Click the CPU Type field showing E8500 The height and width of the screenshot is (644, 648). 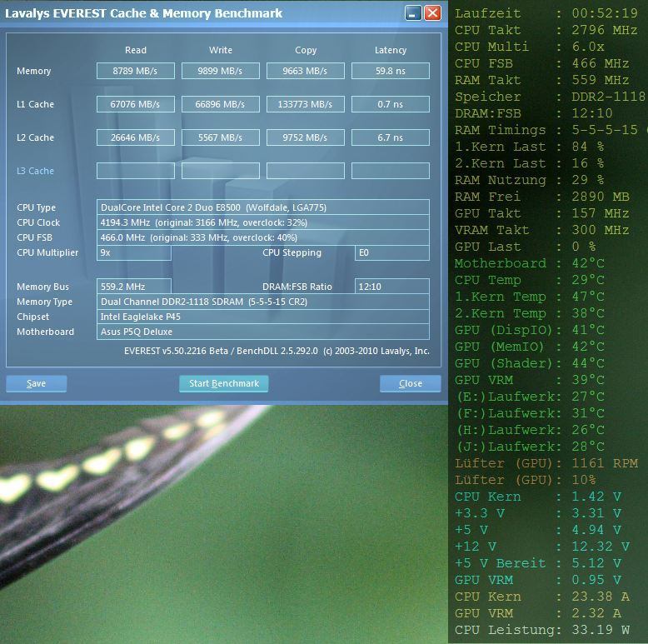pos(263,207)
